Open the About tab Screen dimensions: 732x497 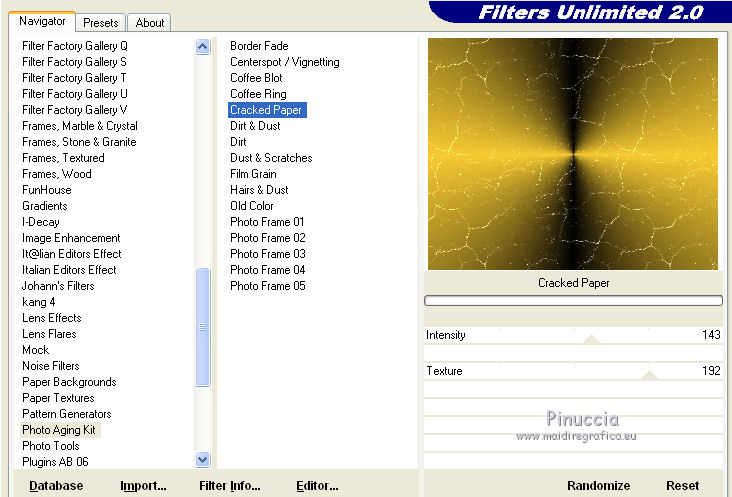coord(149,23)
